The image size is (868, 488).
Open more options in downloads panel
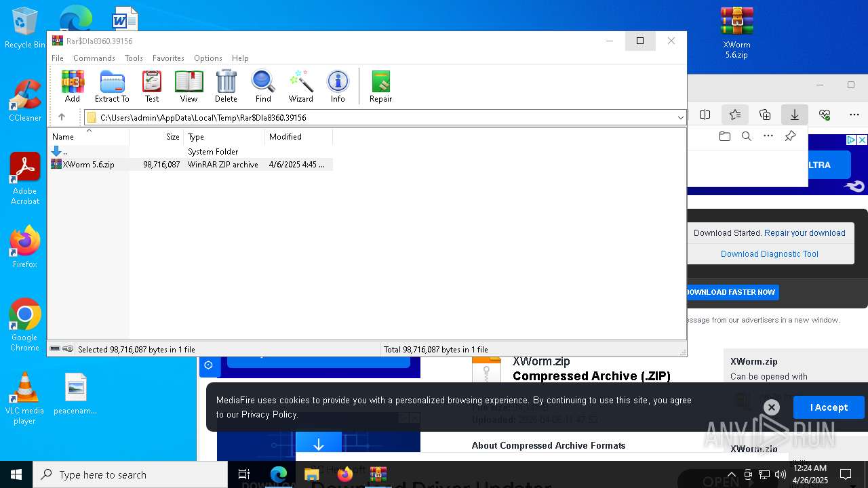click(x=768, y=136)
